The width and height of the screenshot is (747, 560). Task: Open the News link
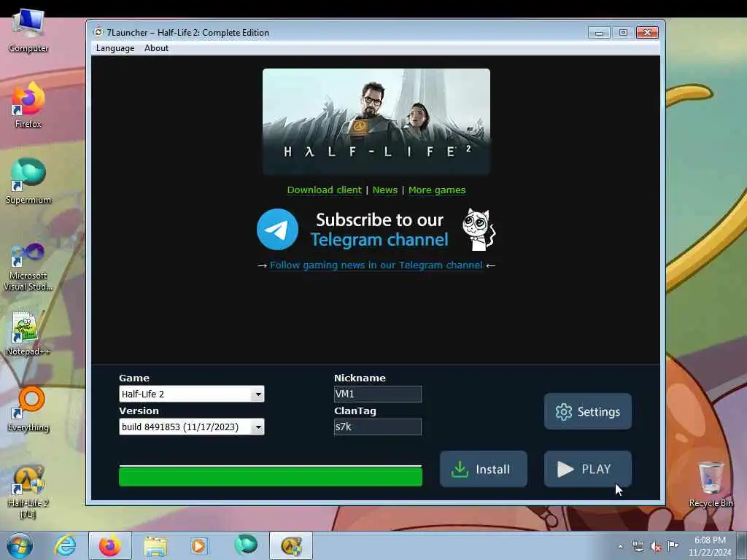pos(385,190)
